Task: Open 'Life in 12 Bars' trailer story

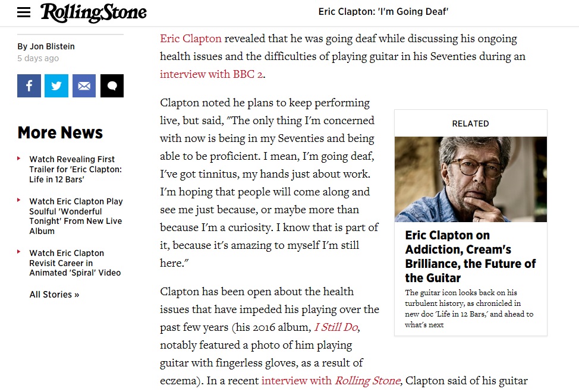Action: (x=75, y=169)
